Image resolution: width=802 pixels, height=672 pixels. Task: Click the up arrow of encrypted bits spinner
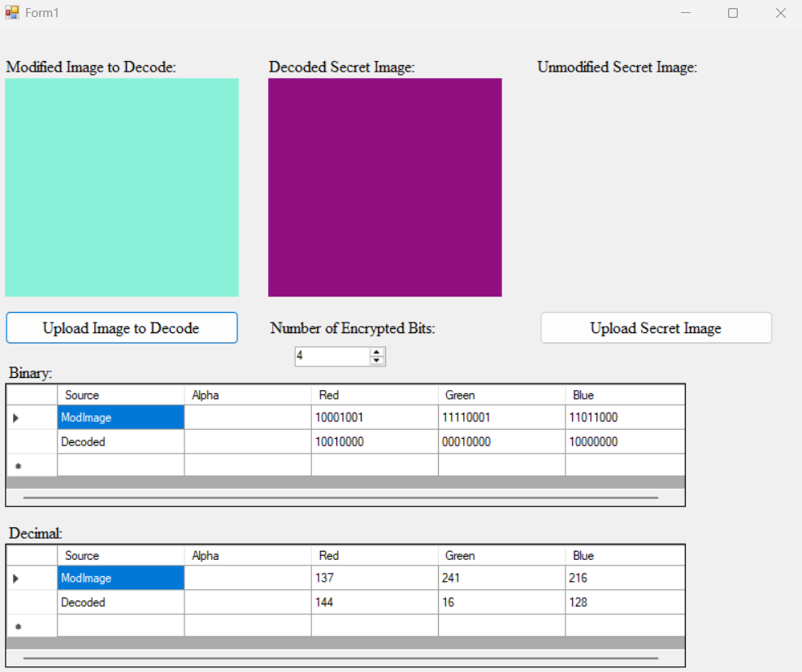[x=377, y=352]
